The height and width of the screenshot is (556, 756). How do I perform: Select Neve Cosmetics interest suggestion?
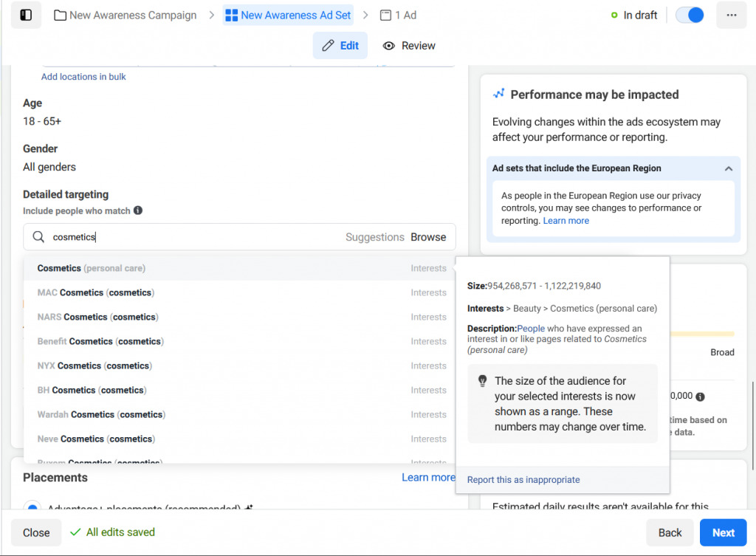pyautogui.click(x=239, y=439)
